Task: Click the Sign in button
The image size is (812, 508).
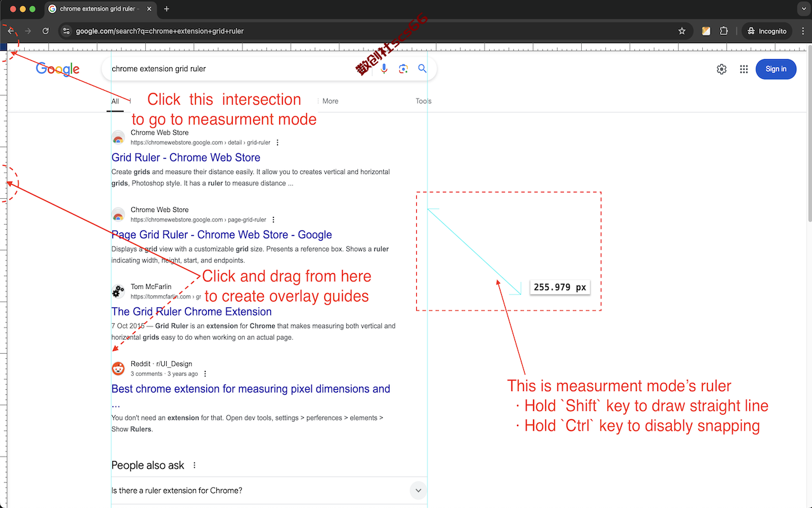Action: pyautogui.click(x=776, y=69)
